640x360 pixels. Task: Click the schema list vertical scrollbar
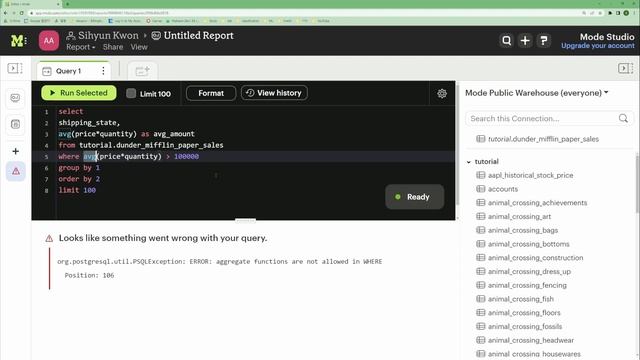point(637,184)
